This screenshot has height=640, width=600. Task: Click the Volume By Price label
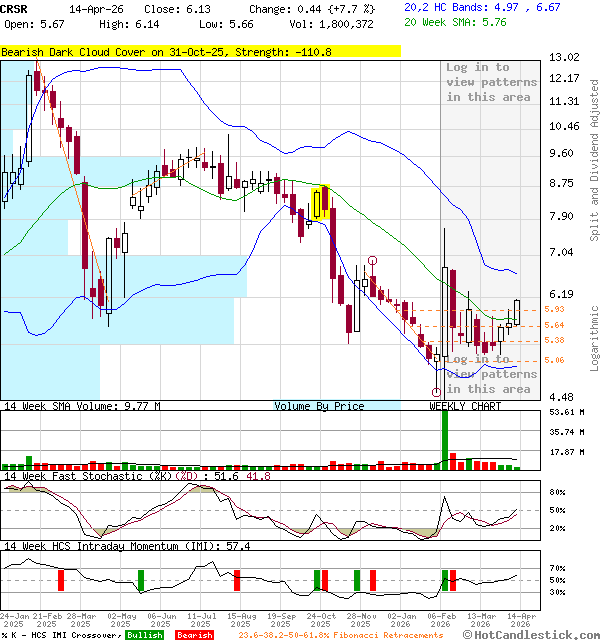point(320,406)
